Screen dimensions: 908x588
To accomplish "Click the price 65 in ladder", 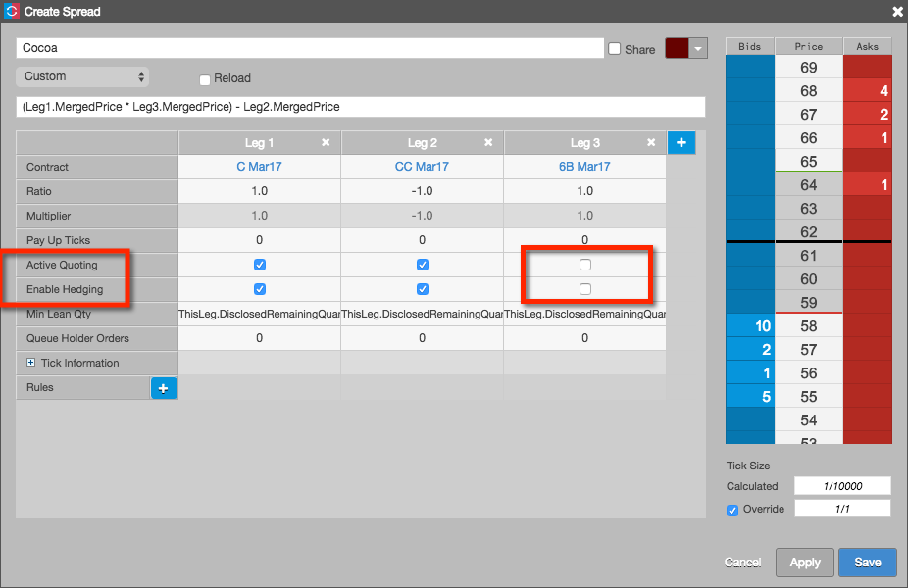I will pos(808,161).
